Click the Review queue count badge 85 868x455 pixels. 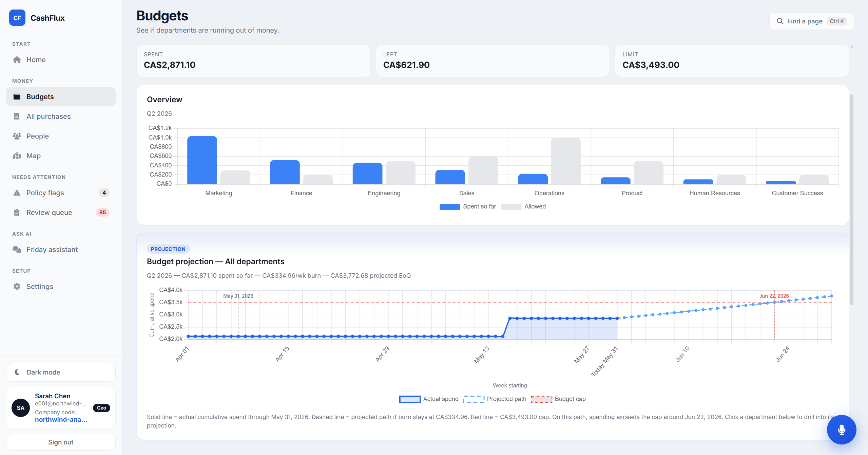(x=102, y=213)
